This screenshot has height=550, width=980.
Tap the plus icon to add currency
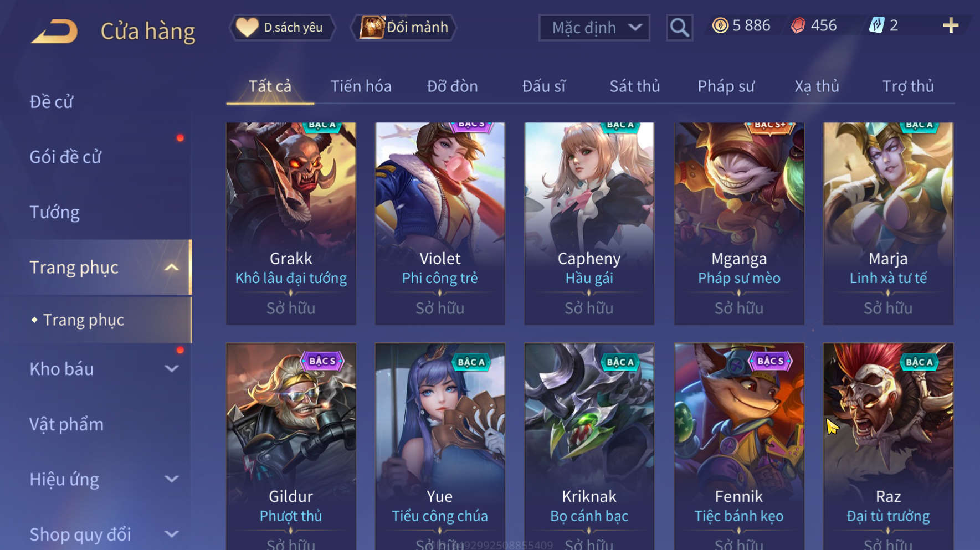[951, 25]
